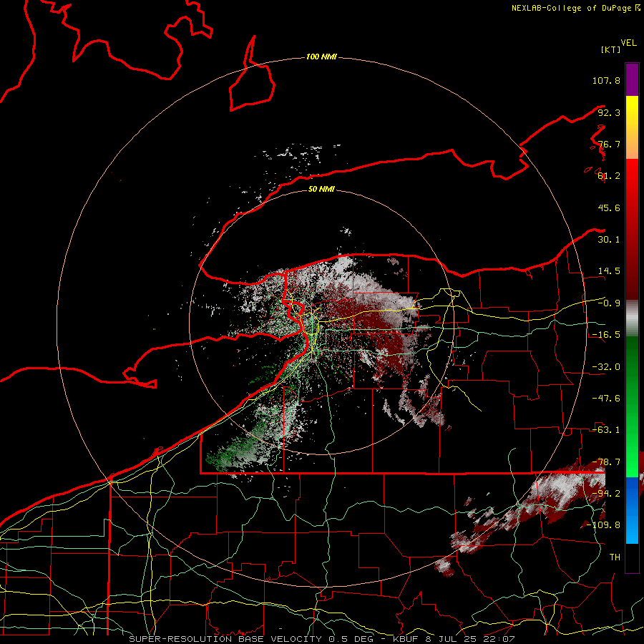Click the VEL legend title
Image resolution: width=644 pixels, height=644 pixels.
pyautogui.click(x=629, y=42)
